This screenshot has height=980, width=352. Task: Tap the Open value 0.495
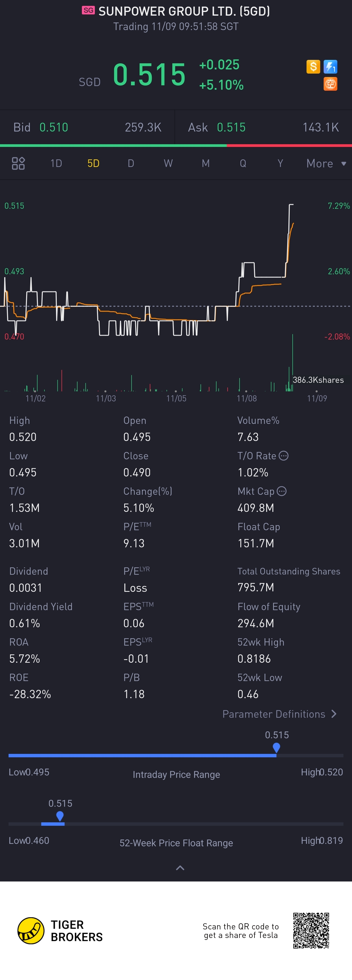137,437
